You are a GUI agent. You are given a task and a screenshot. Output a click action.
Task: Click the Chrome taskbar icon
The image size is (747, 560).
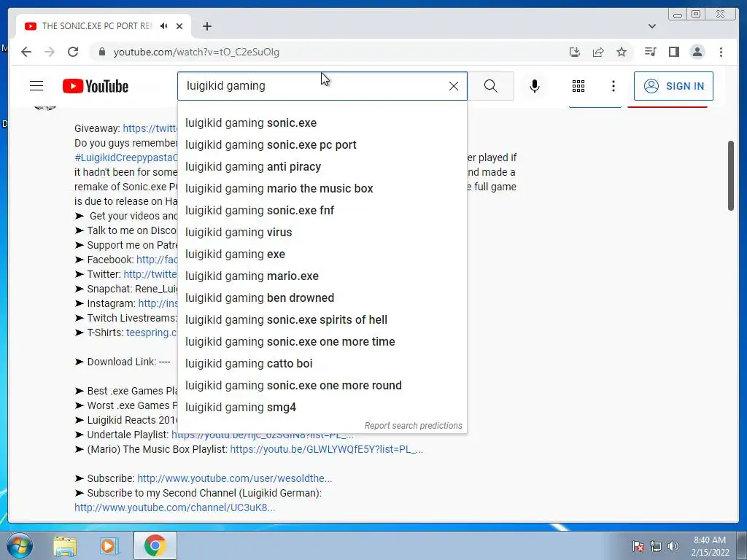155,545
